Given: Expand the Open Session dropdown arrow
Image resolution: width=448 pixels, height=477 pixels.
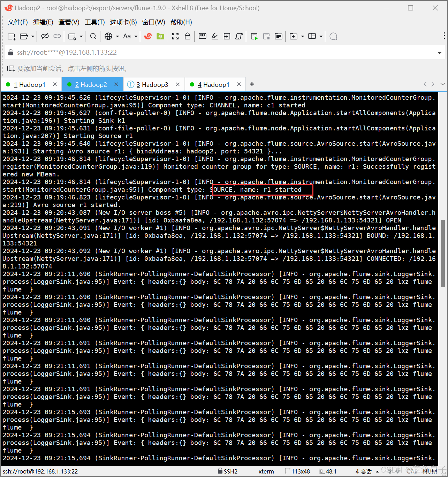Looking at the screenshot, I should click(33, 36).
